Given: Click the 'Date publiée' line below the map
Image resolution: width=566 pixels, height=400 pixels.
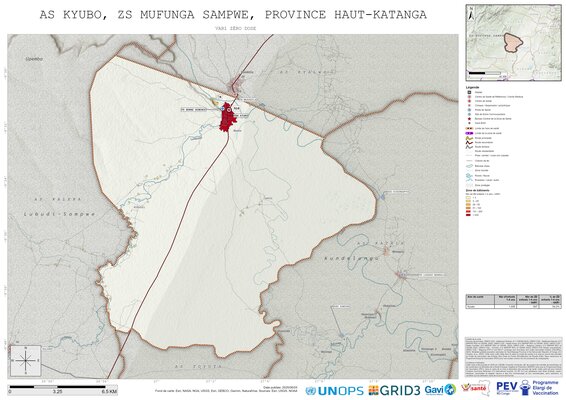Looking at the screenshot, I should click(x=281, y=387).
